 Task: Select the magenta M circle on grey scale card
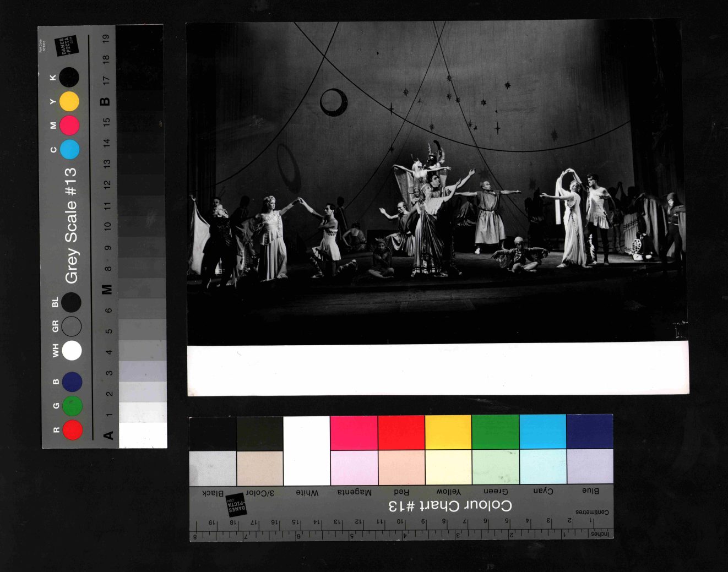point(69,126)
